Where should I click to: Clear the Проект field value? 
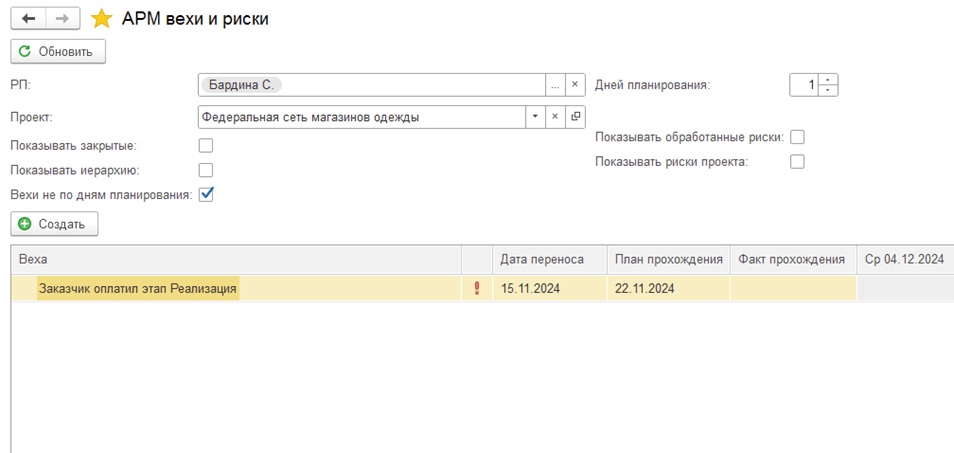pos(555,117)
